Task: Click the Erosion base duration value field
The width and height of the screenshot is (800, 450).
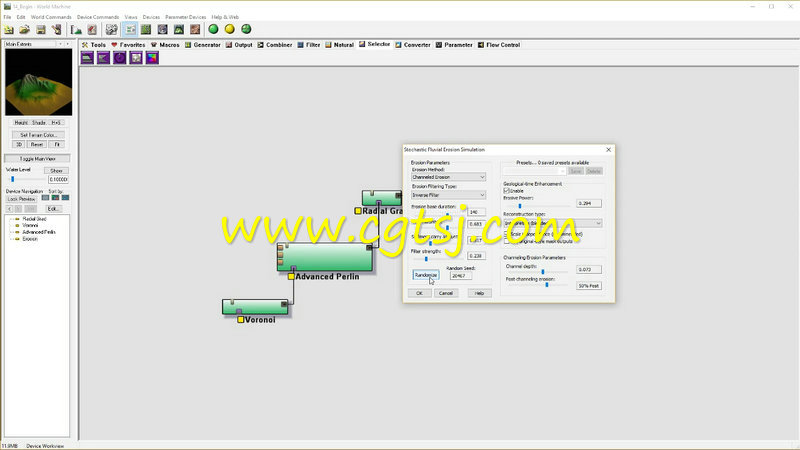Action: [476, 212]
